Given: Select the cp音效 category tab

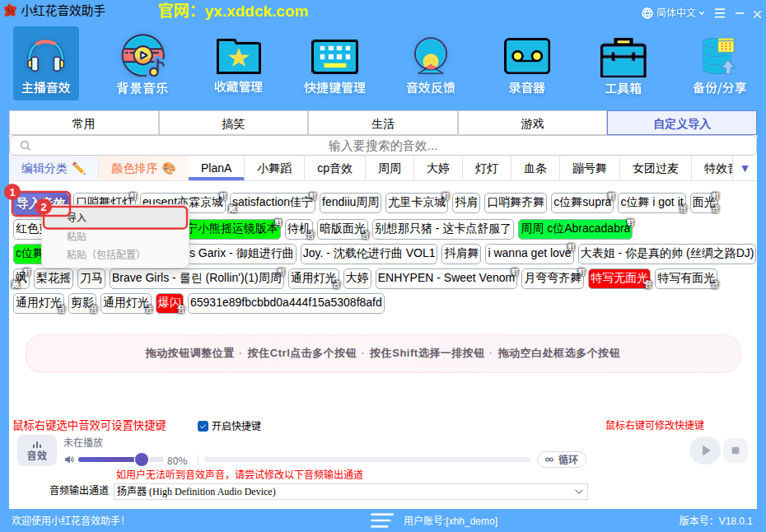Looking at the screenshot, I should click(x=334, y=169).
